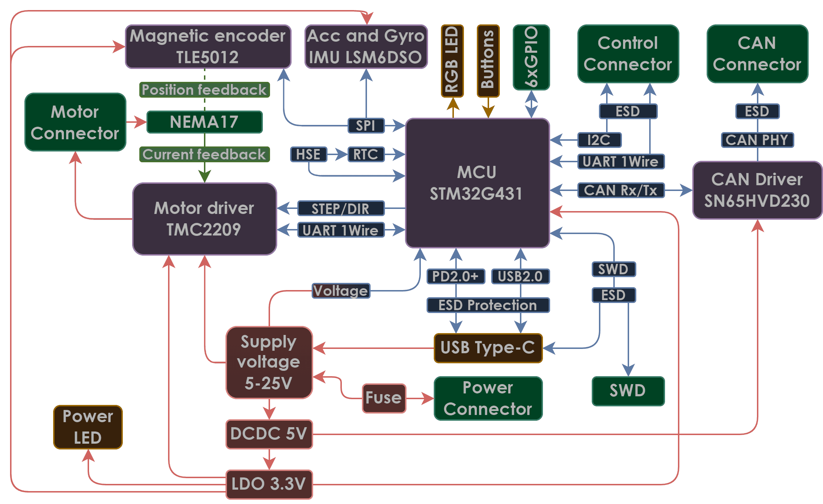Select the HSE label
823x504 pixels.
pyautogui.click(x=308, y=154)
